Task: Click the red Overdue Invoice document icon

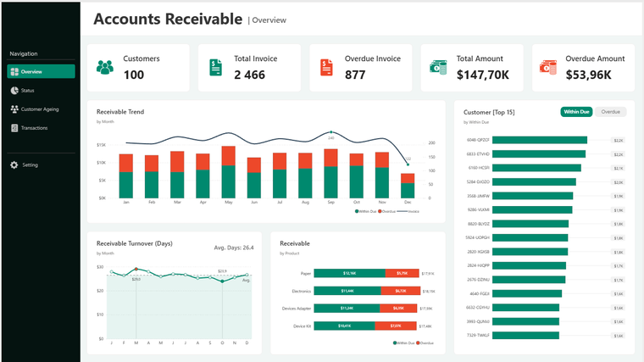Action: (x=327, y=68)
